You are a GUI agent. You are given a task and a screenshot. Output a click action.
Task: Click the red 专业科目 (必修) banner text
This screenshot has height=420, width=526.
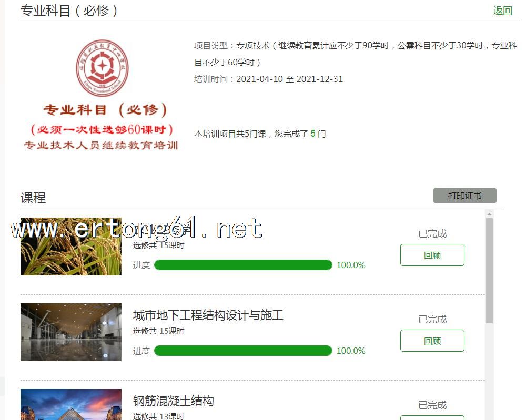tap(105, 110)
